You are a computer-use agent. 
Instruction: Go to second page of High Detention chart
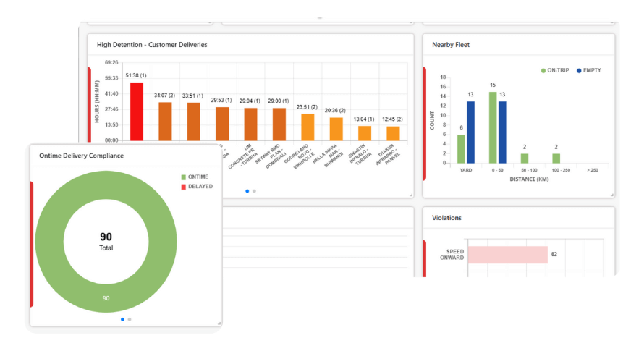click(x=254, y=191)
